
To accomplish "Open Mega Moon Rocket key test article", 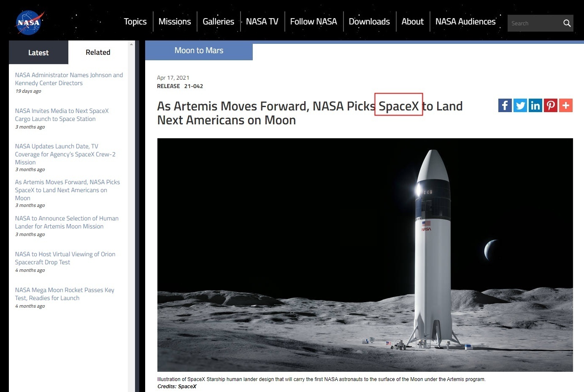I will [x=65, y=294].
